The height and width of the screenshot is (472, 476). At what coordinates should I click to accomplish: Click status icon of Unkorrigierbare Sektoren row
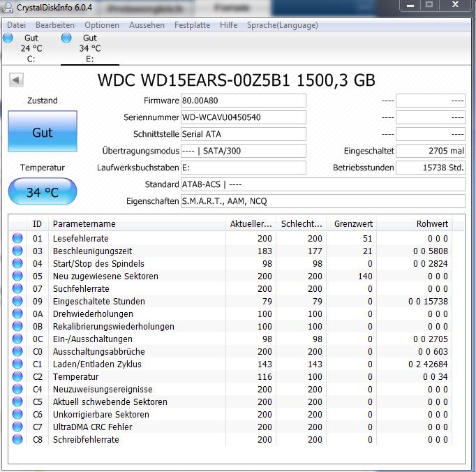(x=17, y=414)
